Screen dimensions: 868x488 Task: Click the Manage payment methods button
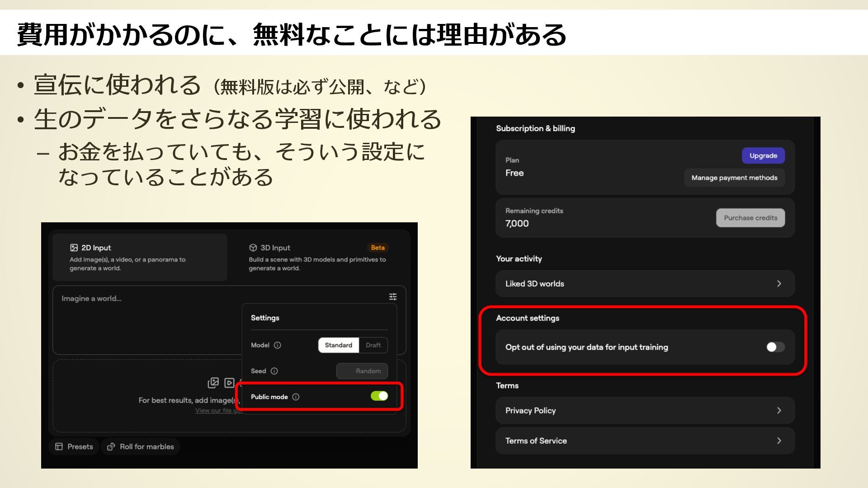734,178
